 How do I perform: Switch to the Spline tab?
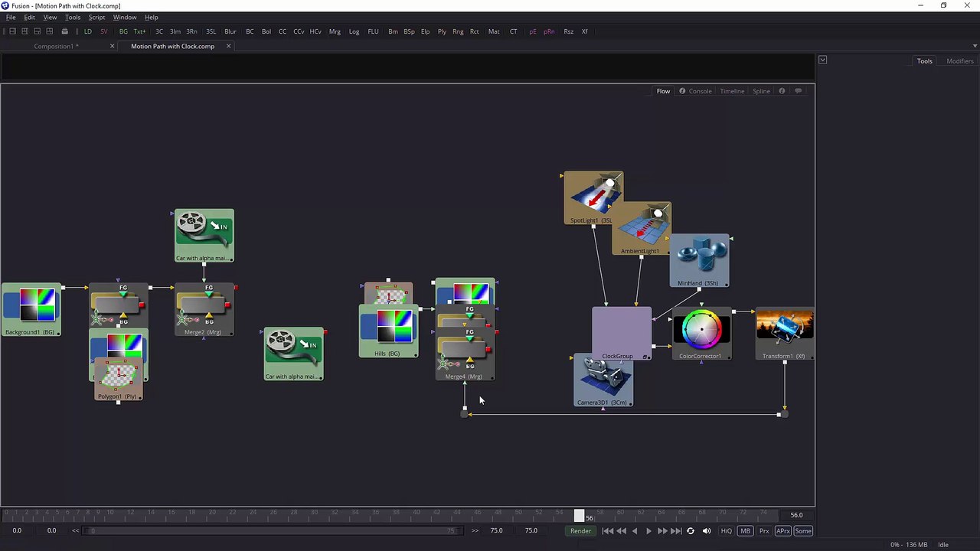point(761,91)
